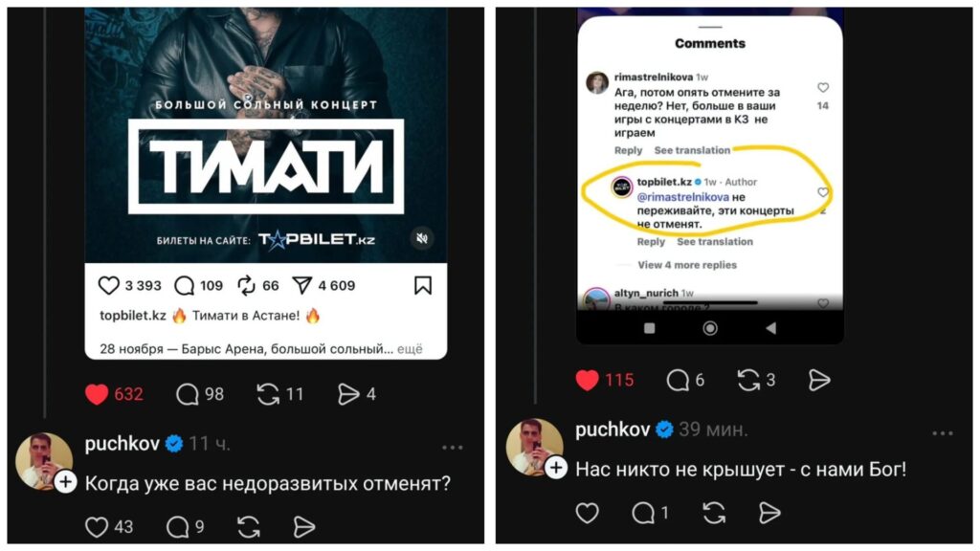Bookmark the topbilet.kz embedded post
This screenshot has height=551, width=980.
(x=423, y=285)
